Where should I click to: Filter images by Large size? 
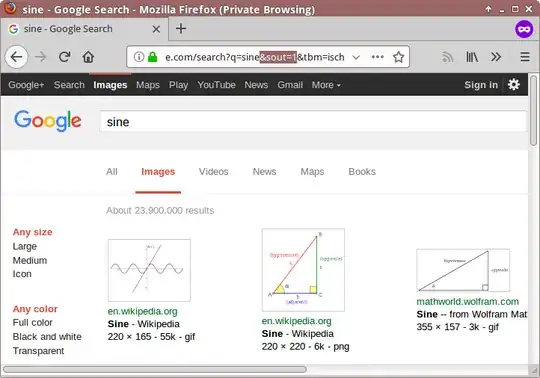(24, 246)
